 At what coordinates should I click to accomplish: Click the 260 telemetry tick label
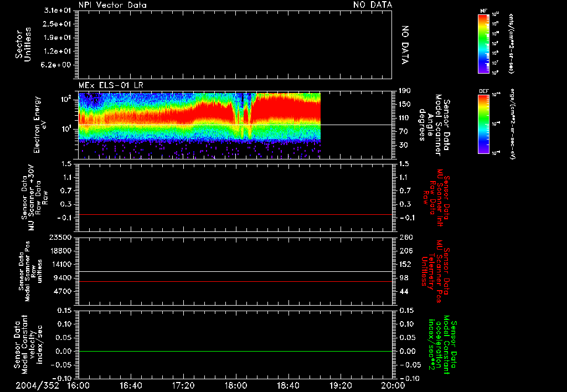tap(406, 237)
